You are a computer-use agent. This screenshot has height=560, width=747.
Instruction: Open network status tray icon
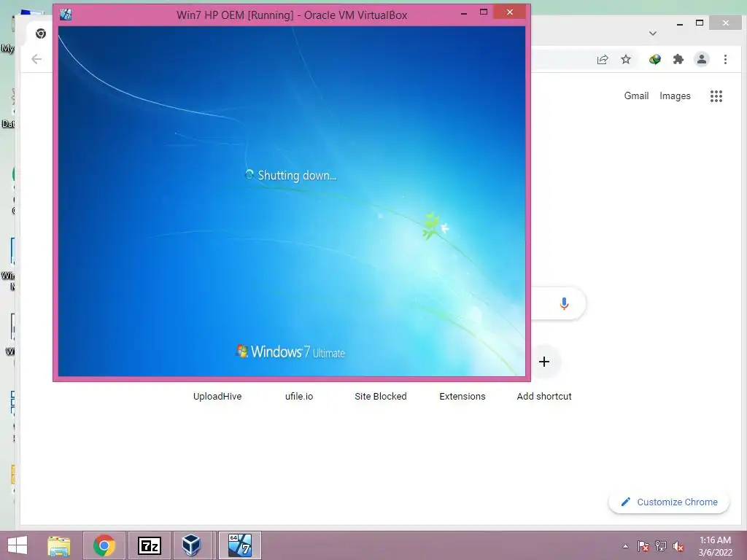click(x=661, y=546)
